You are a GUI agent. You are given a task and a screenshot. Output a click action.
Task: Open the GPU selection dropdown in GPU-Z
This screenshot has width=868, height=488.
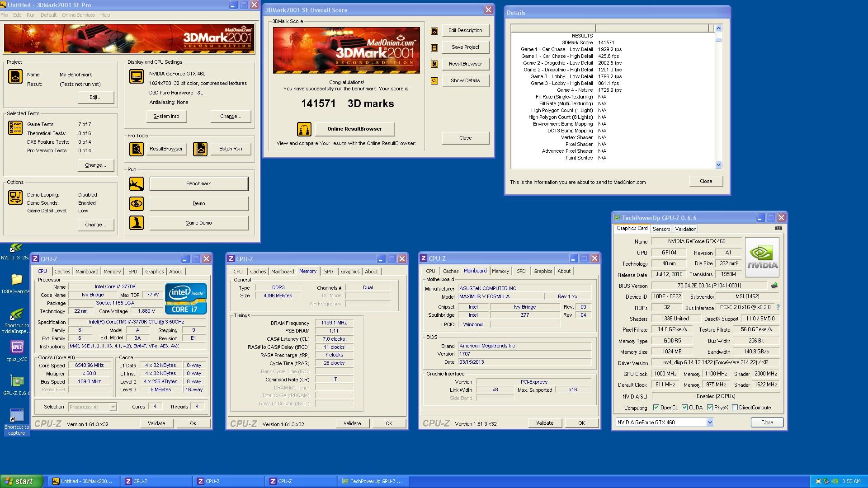click(x=710, y=422)
